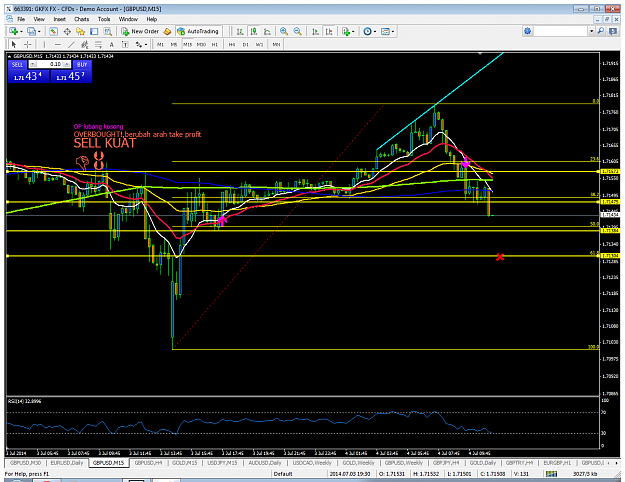Switch to bar chart icon
This screenshot has width=625, height=482.
240,31
